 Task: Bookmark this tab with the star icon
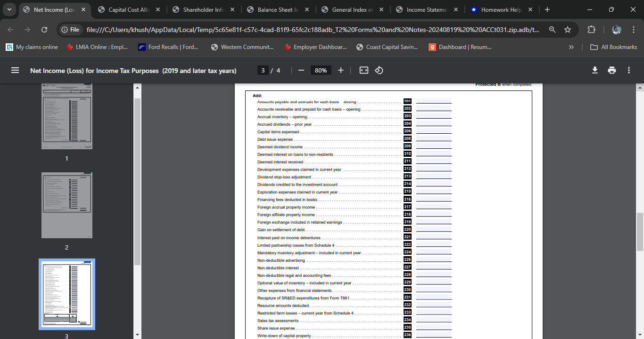pyautogui.click(x=568, y=30)
